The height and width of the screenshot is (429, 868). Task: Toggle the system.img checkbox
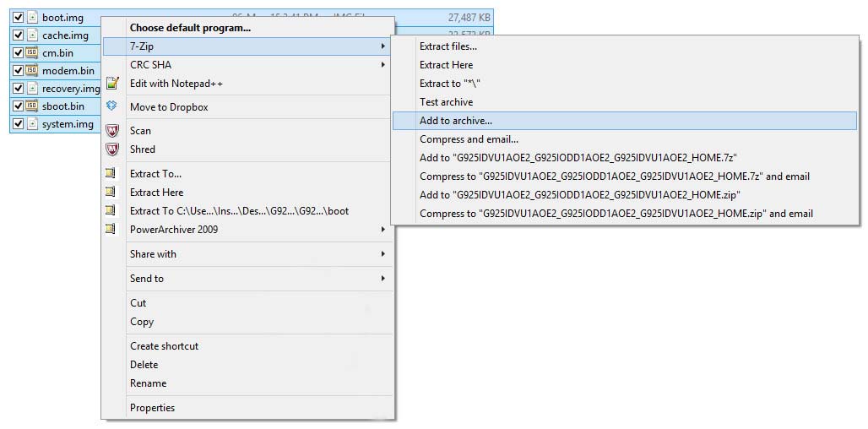coord(18,124)
